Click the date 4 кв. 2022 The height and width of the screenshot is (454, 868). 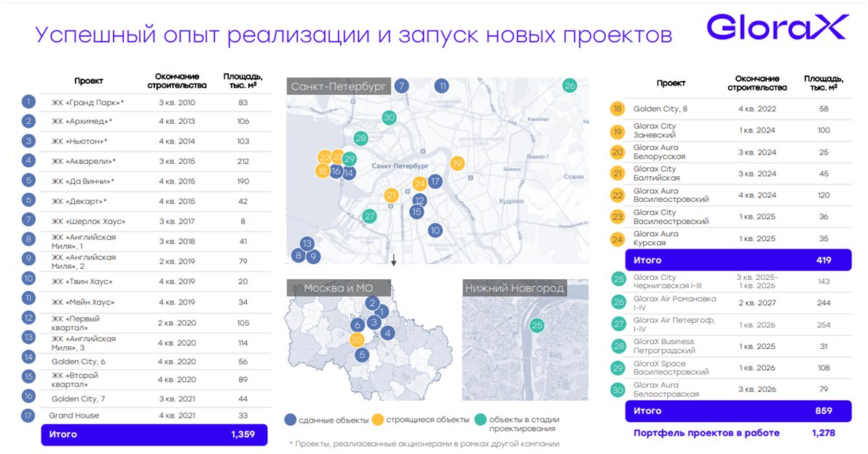point(757,109)
